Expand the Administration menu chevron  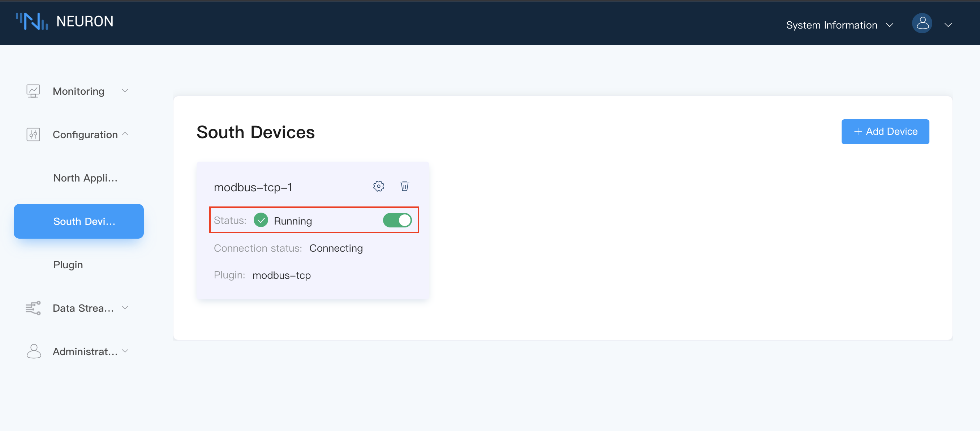point(125,351)
